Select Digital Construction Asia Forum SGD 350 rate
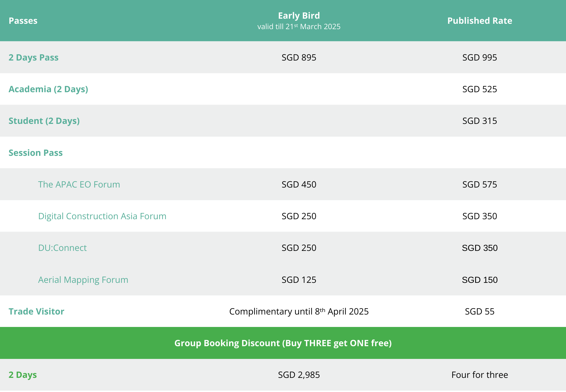566x392 pixels. pos(480,216)
